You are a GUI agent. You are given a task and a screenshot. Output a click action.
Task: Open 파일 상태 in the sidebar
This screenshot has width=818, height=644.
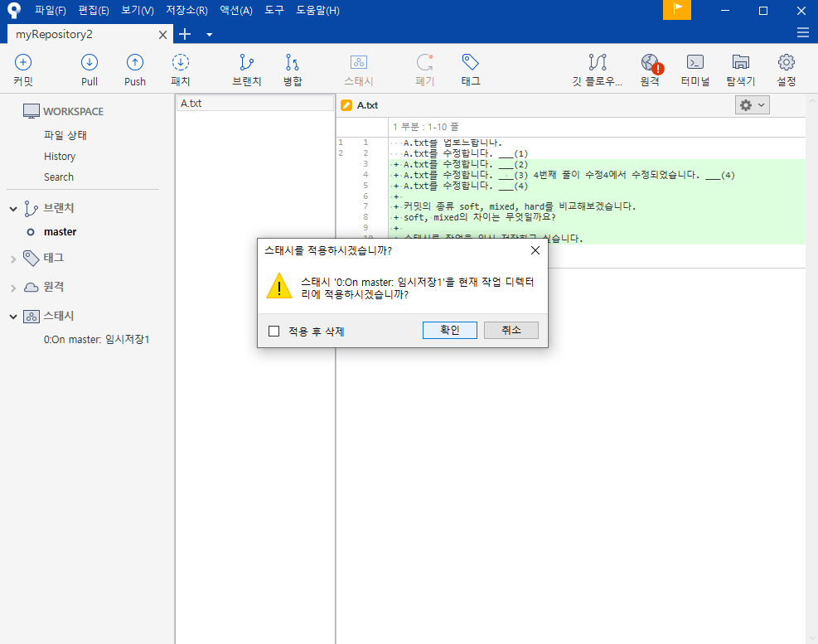tap(65, 135)
